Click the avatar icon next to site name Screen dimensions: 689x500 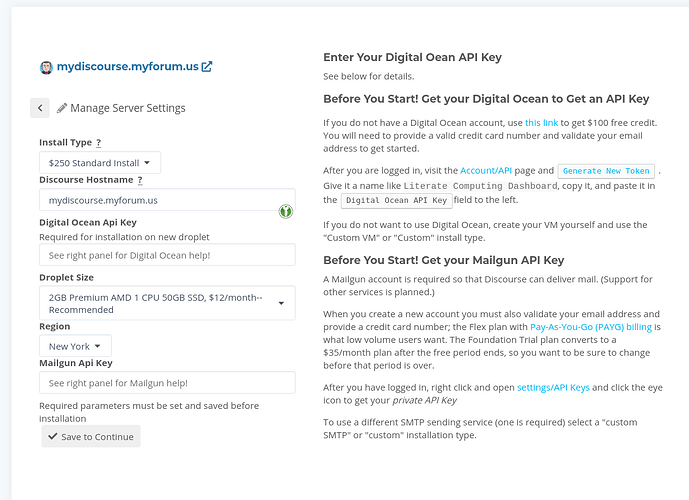[46, 67]
